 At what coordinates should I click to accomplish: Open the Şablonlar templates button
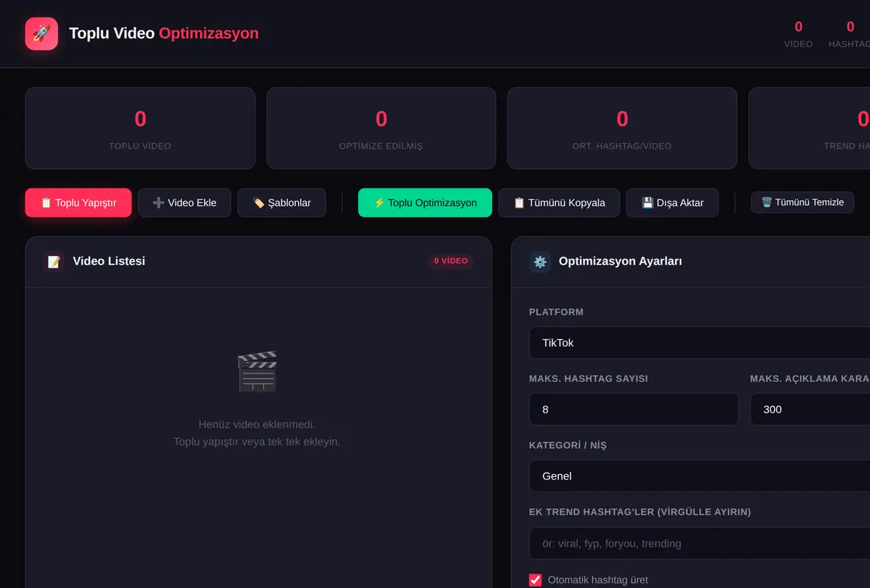pos(281,203)
